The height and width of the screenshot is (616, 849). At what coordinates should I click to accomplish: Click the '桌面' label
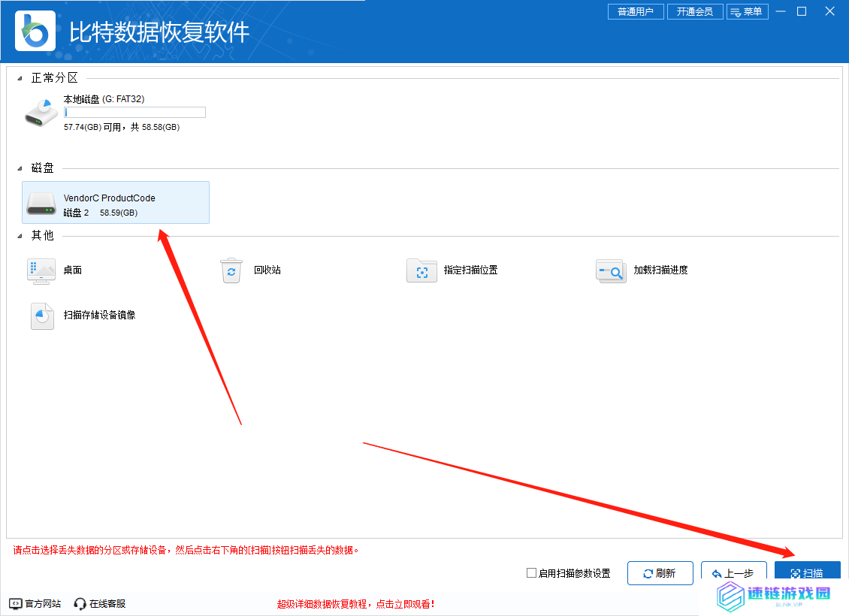[73, 270]
